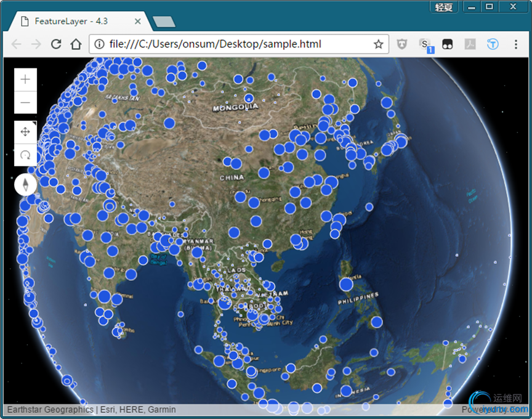
Task: Click the Esri, HERE, Garmin attribution text
Action: click(138, 410)
